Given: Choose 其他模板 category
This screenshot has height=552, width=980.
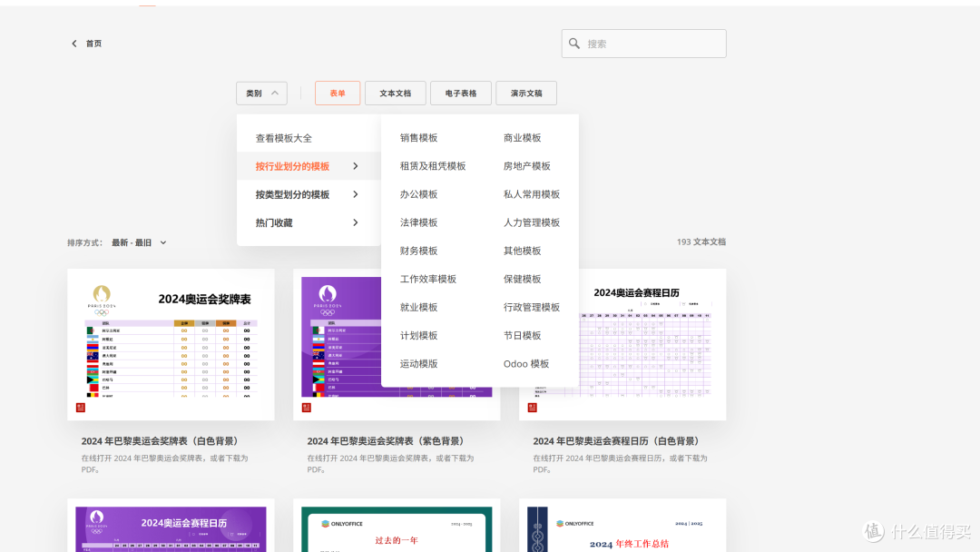Looking at the screenshot, I should (523, 251).
